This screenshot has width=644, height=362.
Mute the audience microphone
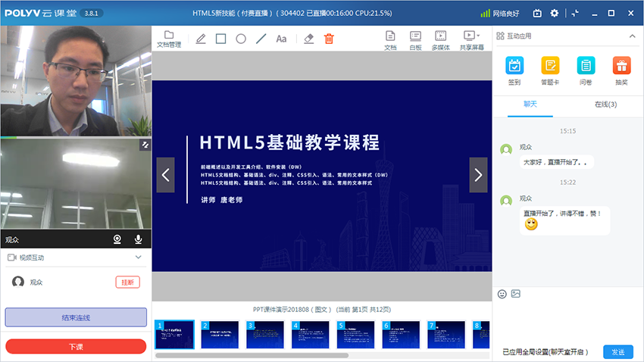click(139, 239)
